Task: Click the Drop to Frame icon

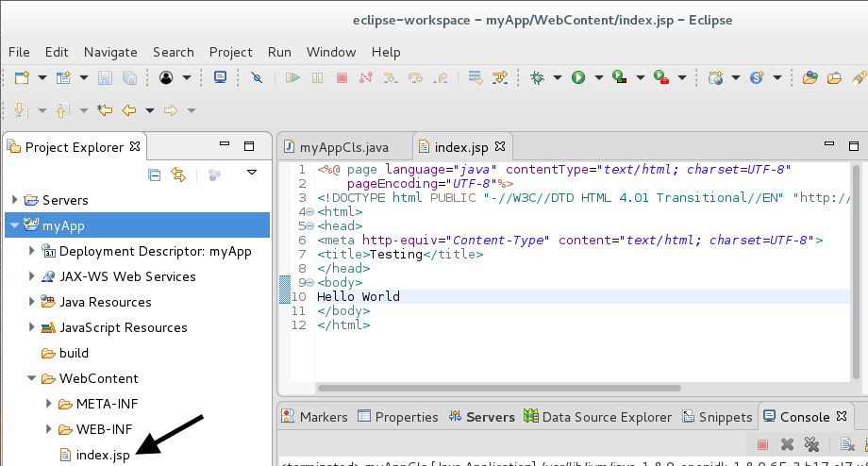Action: click(475, 77)
